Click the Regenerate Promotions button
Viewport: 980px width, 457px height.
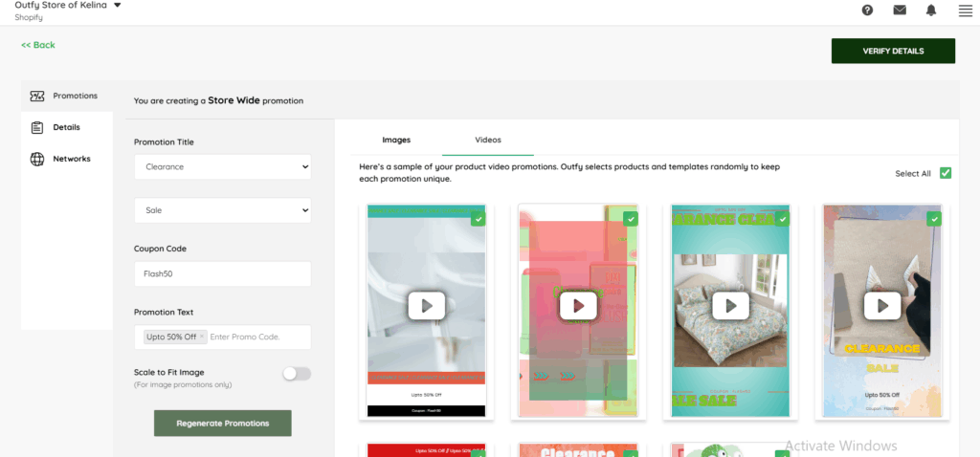pos(222,423)
